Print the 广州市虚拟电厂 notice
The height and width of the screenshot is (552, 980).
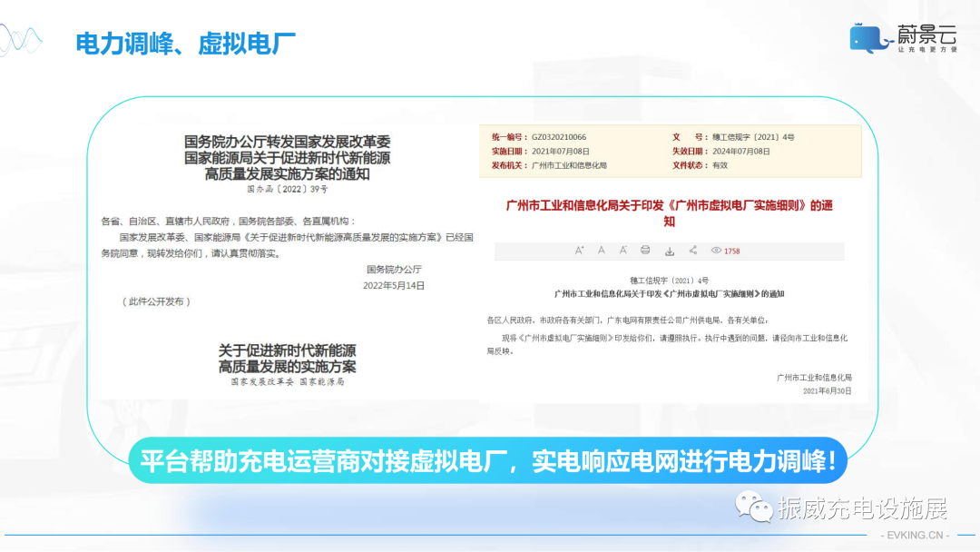644,250
